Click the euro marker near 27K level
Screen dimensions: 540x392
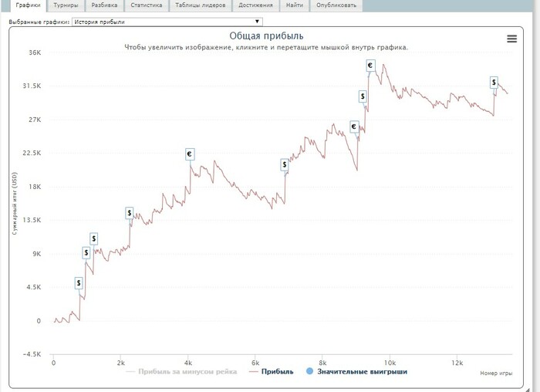click(x=354, y=127)
